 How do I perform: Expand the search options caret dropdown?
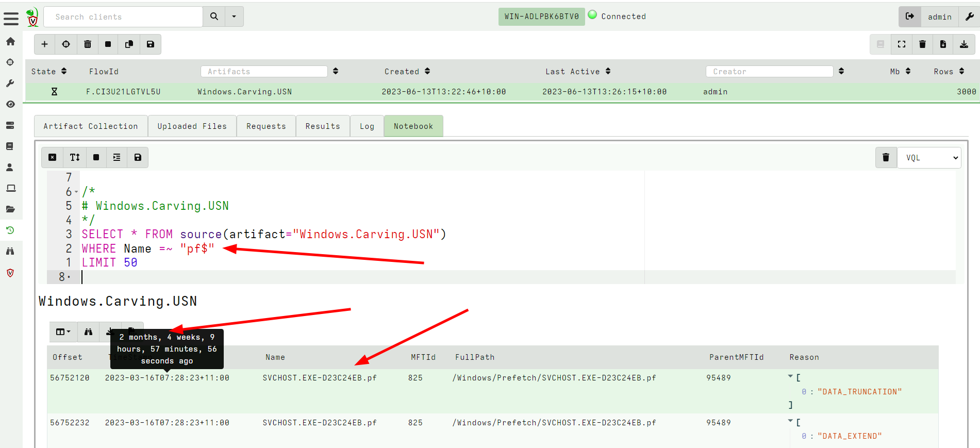234,16
